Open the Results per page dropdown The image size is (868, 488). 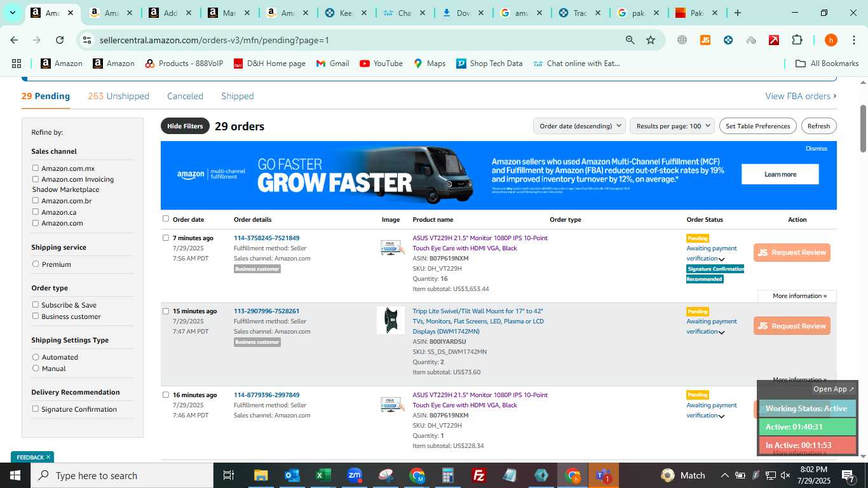pyautogui.click(x=672, y=126)
